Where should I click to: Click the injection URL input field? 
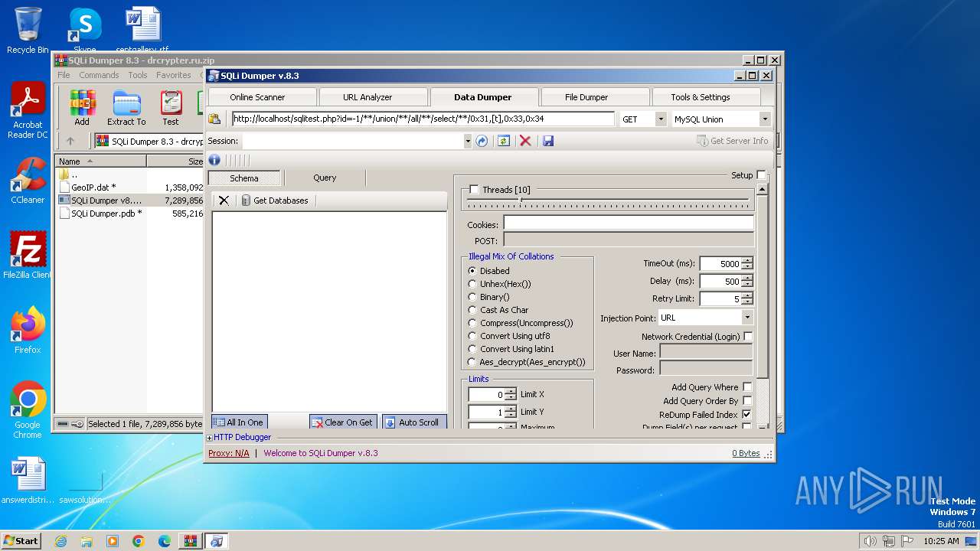point(423,119)
